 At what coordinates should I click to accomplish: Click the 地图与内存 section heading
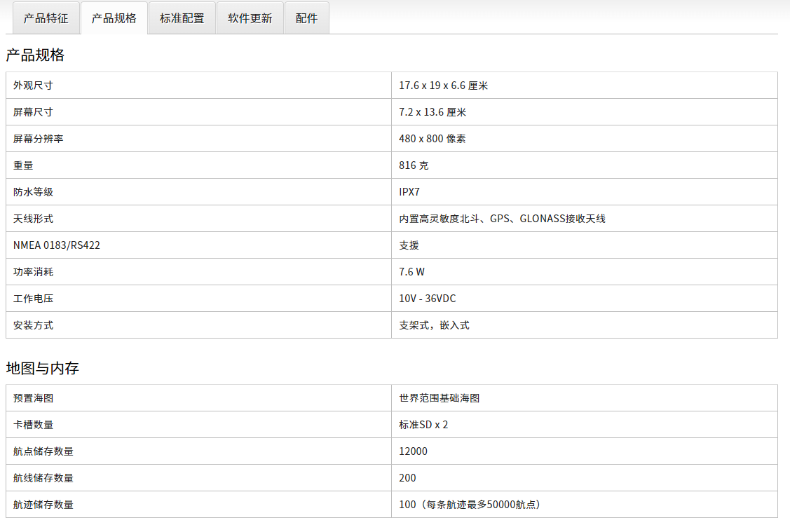(42, 368)
